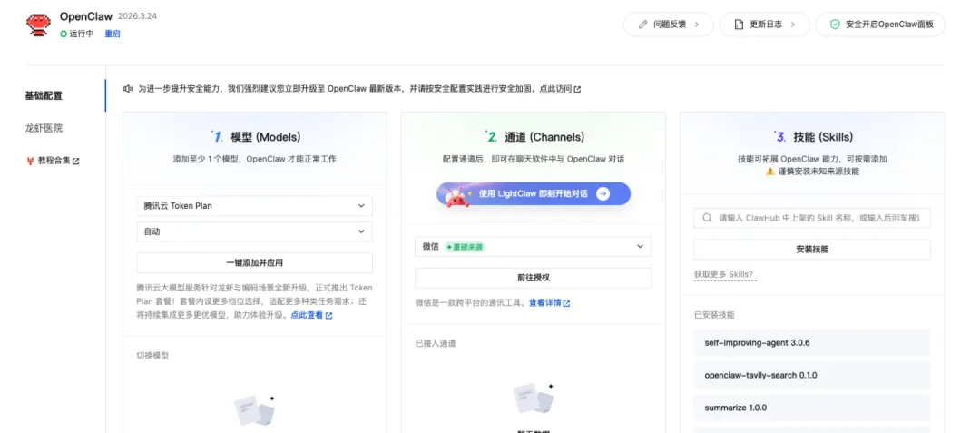Click empty-state document icon under 已接入通道

click(534, 400)
